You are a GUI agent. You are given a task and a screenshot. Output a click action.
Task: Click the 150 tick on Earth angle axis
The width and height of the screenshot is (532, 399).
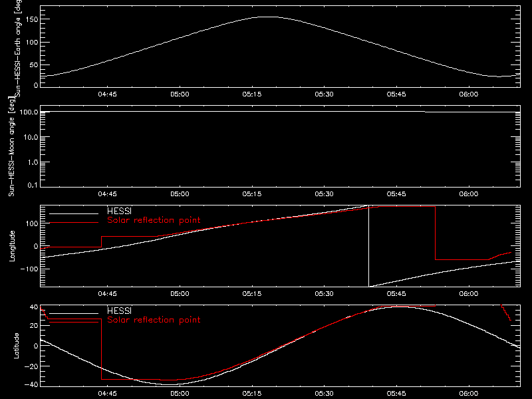(32, 20)
